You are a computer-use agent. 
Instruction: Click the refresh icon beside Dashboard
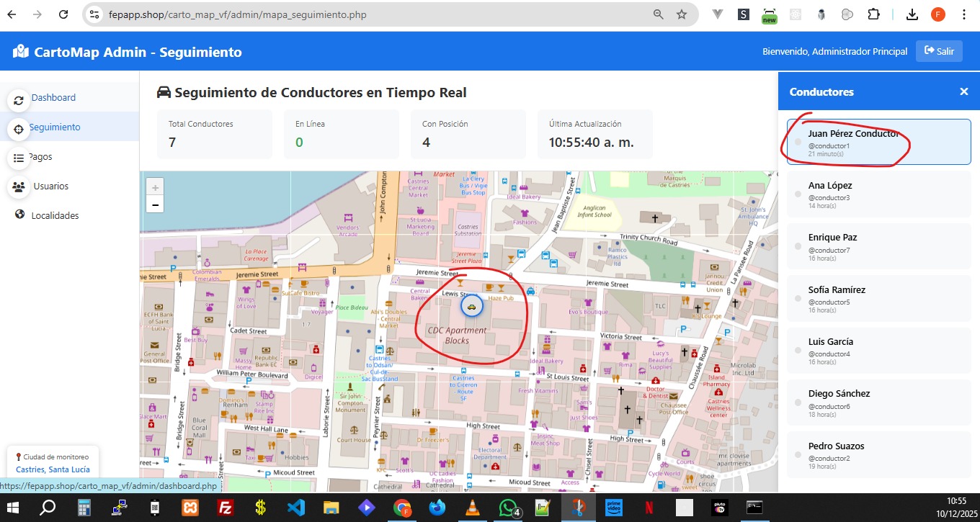(x=19, y=100)
